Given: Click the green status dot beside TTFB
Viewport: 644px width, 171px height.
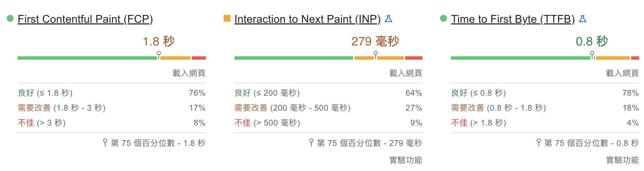Looking at the screenshot, I should [x=443, y=18].
